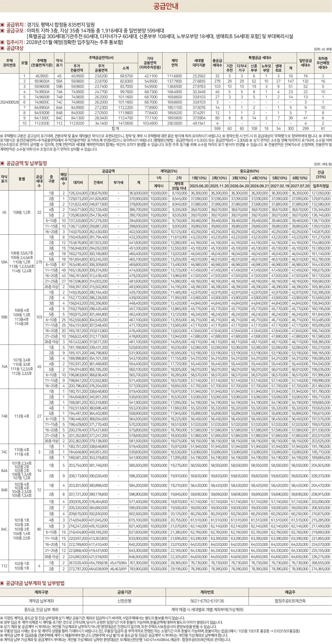The image size is (332, 644).
Task: Click the 합정주공835재건축 account holder cell
Action: click(290, 601)
